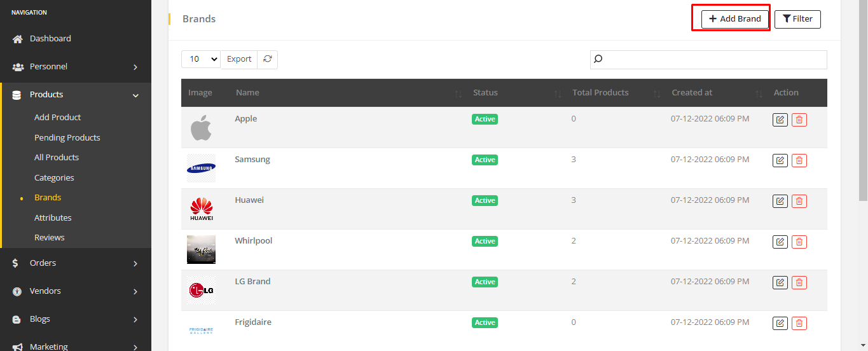Image resolution: width=868 pixels, height=351 pixels.
Task: Go to Pending Products
Action: click(67, 138)
